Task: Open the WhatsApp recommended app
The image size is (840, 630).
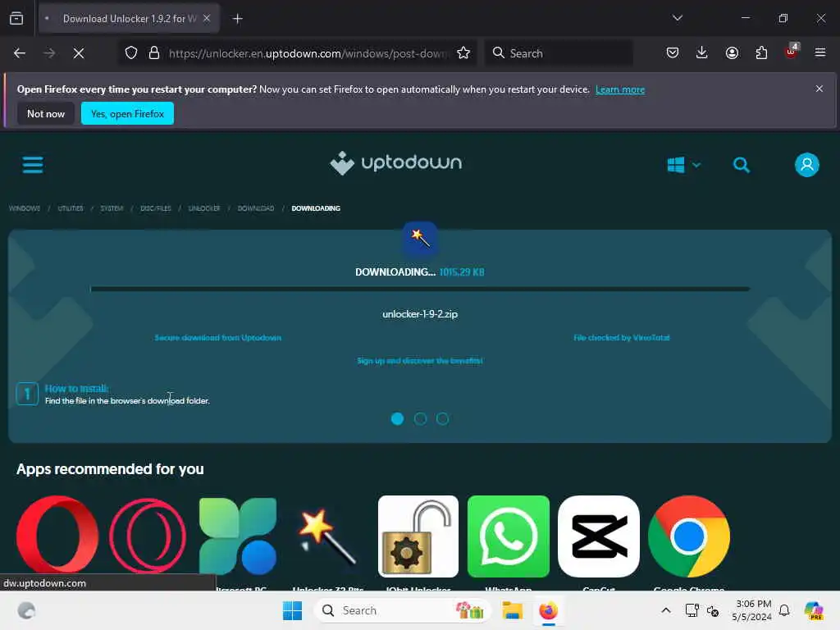Action: pos(509,536)
